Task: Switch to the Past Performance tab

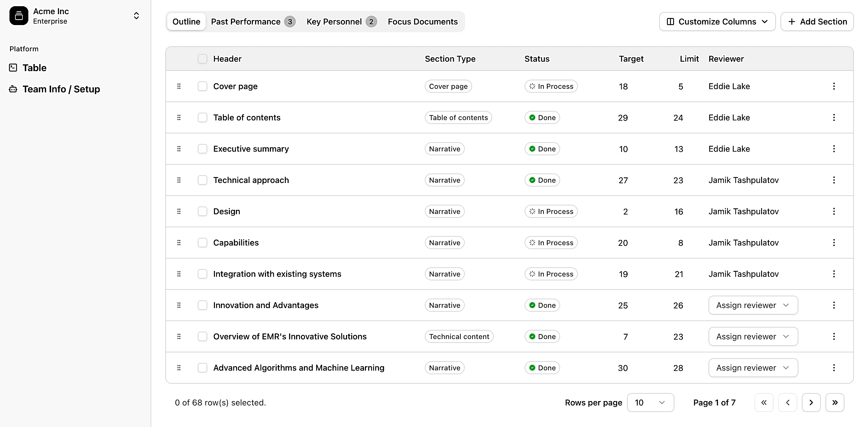Action: [x=245, y=21]
